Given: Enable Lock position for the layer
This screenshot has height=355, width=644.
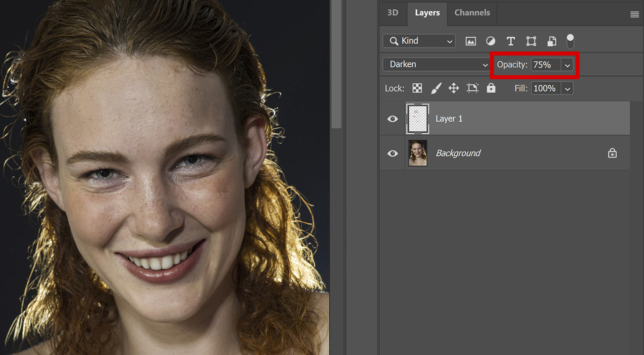Looking at the screenshot, I should pos(453,88).
